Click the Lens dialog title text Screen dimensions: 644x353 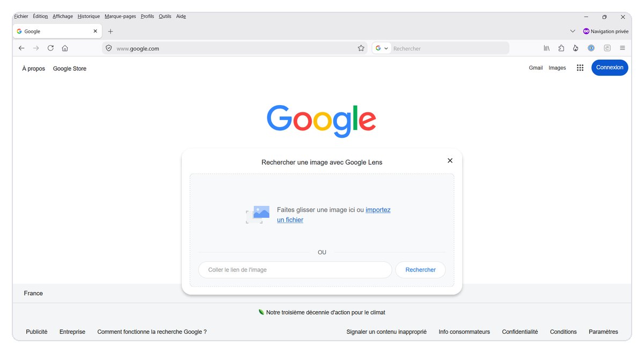pyautogui.click(x=322, y=162)
